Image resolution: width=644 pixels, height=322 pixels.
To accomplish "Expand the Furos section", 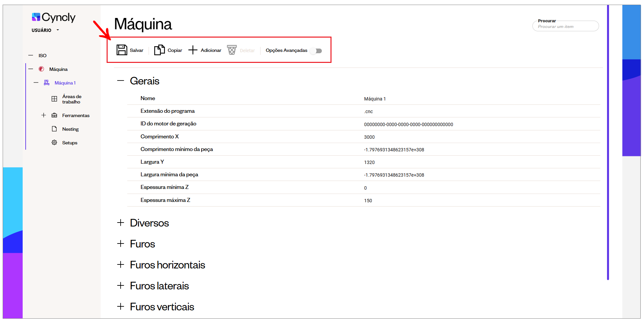I will tap(121, 243).
